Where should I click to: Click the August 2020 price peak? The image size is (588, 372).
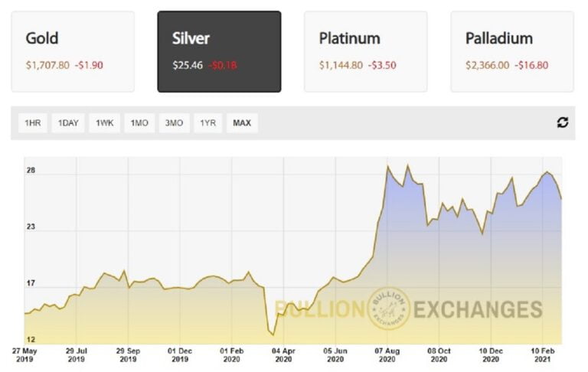(388, 166)
